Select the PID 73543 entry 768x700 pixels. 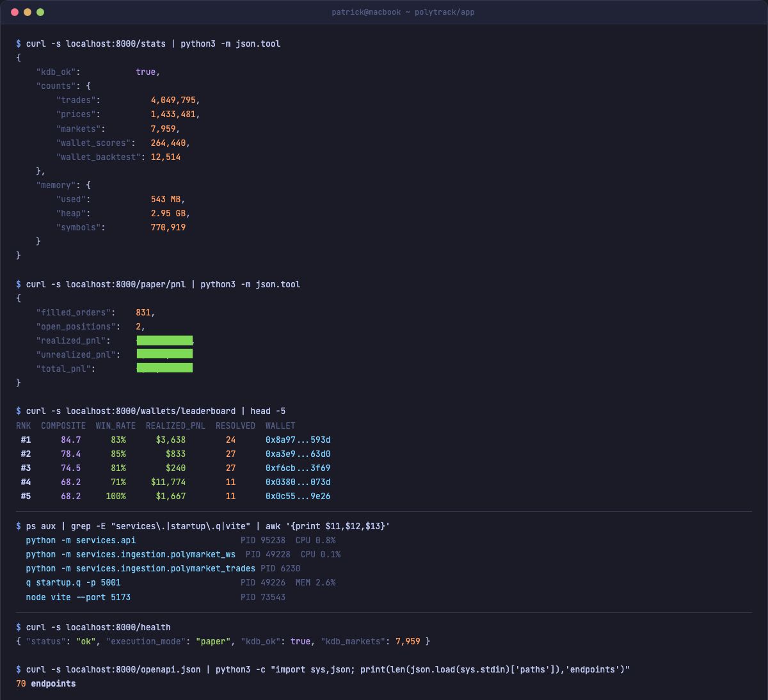click(x=263, y=597)
